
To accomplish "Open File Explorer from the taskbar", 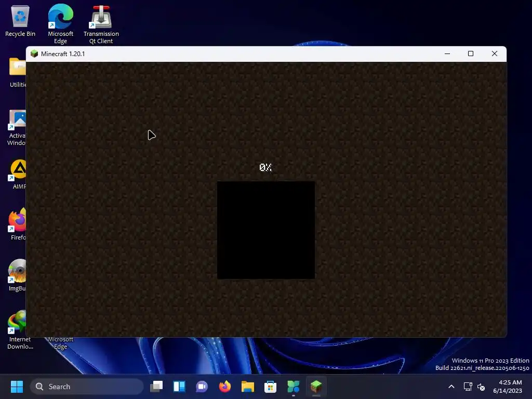I will pyautogui.click(x=248, y=387).
